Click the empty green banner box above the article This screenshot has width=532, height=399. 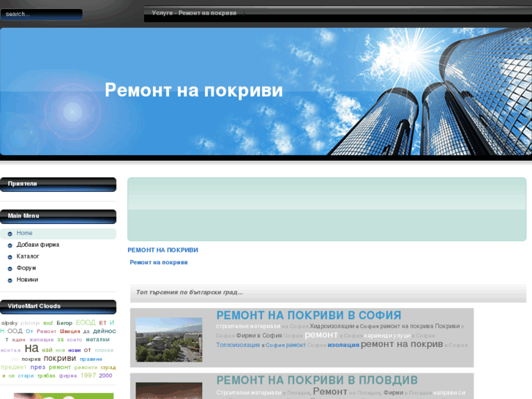[326, 209]
